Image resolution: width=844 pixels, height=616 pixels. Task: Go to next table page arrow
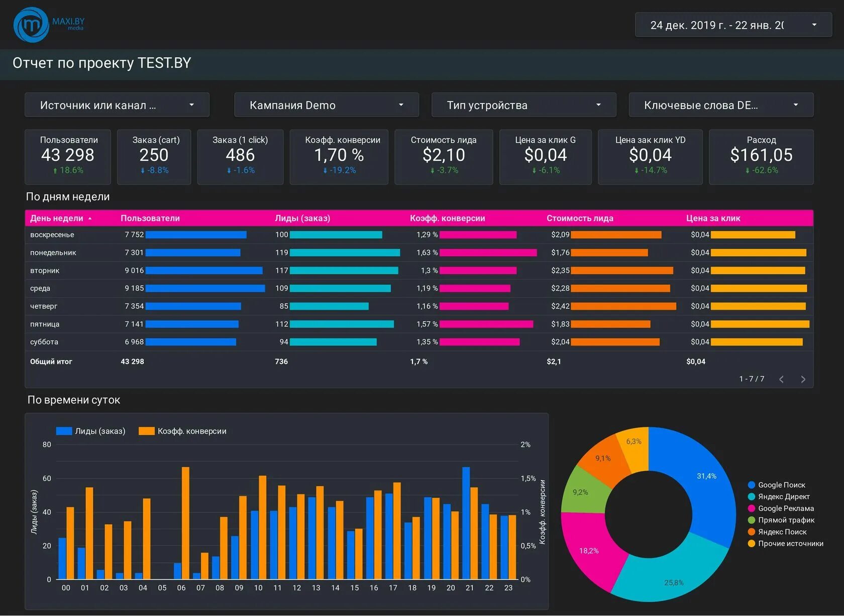click(803, 379)
